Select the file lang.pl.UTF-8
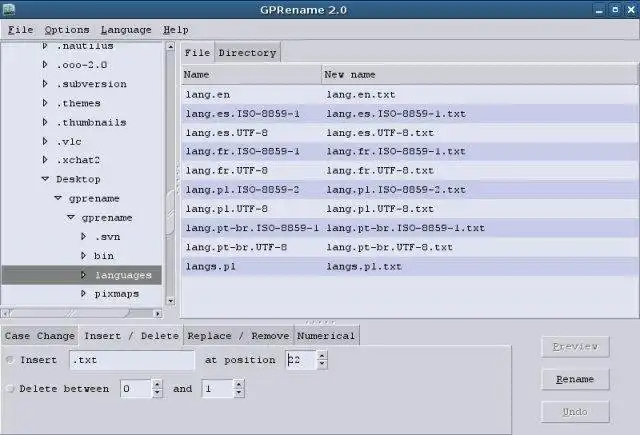The image size is (640, 435). pyautogui.click(x=409, y=209)
